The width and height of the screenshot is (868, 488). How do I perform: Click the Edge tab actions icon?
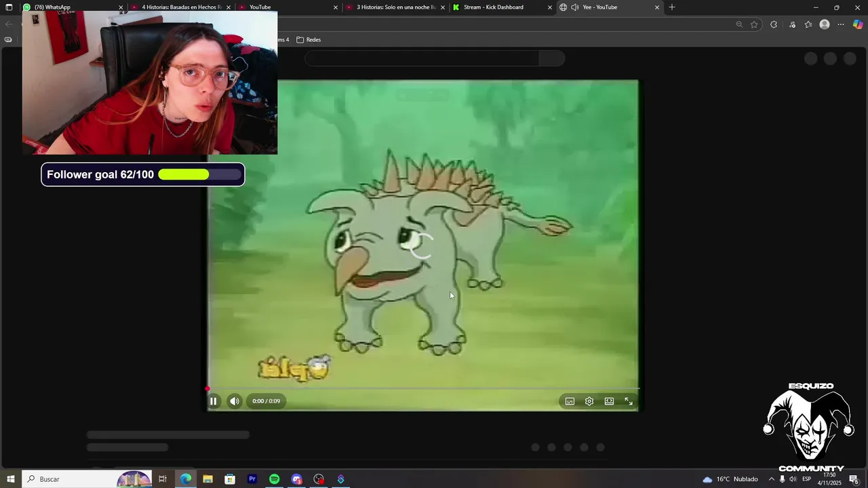9,7
